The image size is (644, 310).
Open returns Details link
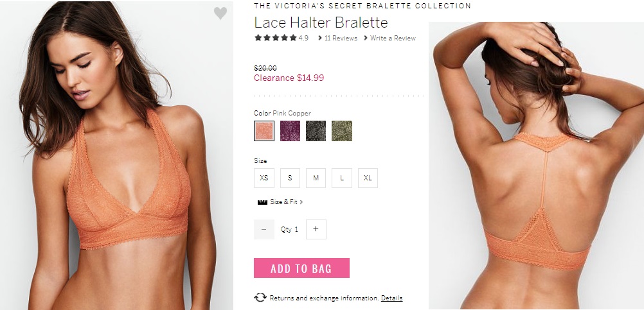(x=392, y=298)
